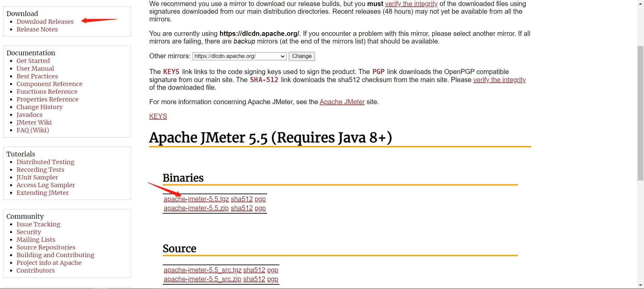The image size is (644, 289).
Task: Click the Change mirror button
Action: [302, 56]
